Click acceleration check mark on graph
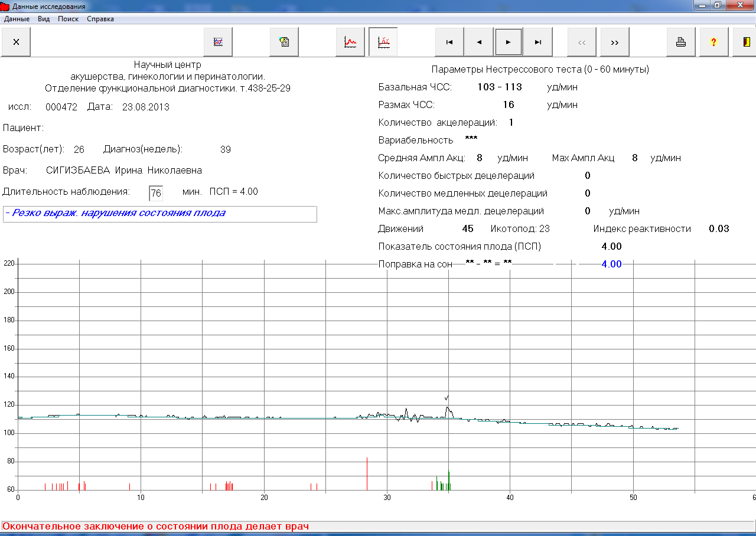This screenshot has width=756, height=536. 447,398
